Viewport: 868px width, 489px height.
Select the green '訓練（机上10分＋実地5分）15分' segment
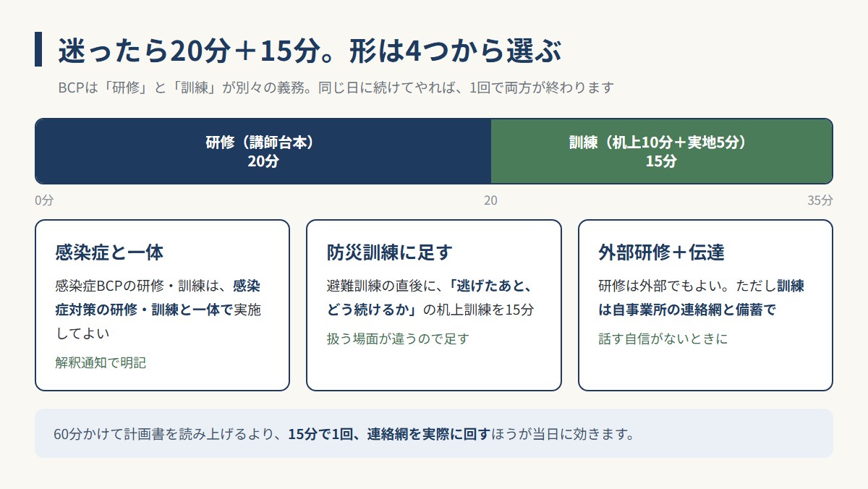click(x=662, y=151)
